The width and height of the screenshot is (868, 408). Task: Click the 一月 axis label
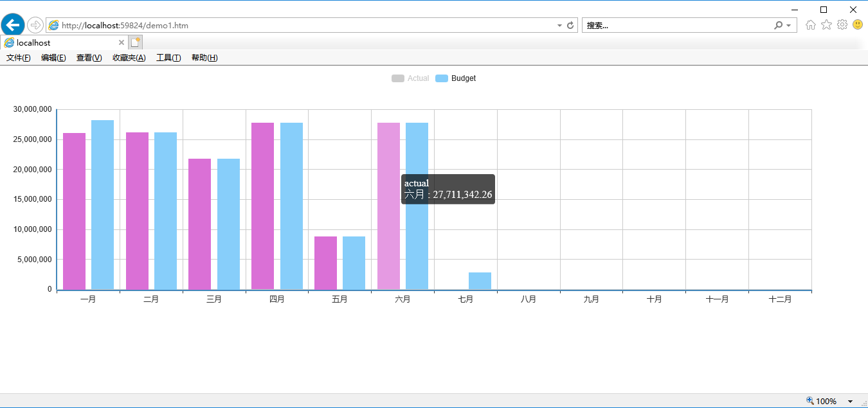tap(88, 299)
